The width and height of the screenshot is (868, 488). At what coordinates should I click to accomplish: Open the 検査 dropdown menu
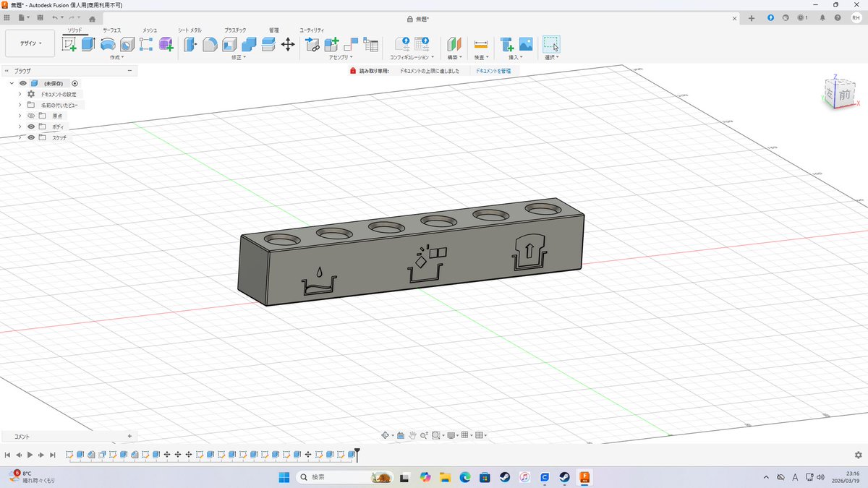[481, 57]
